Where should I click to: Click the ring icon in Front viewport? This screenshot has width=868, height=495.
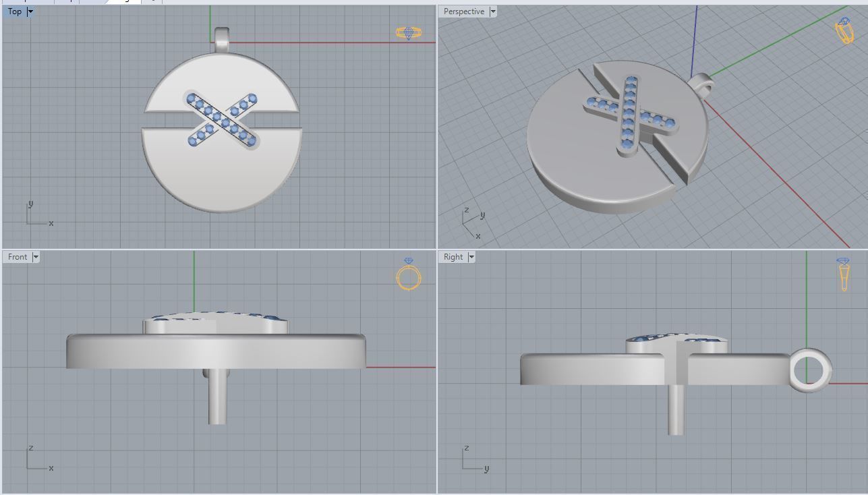coord(409,274)
